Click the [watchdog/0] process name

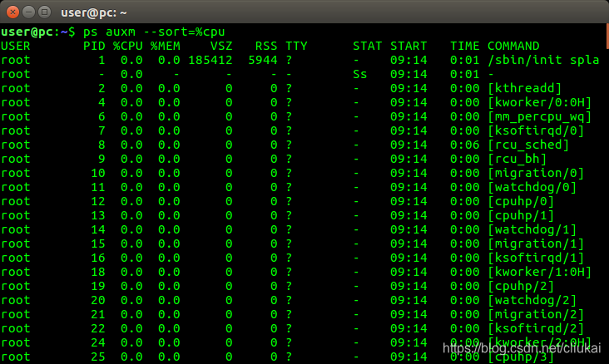coord(532,188)
